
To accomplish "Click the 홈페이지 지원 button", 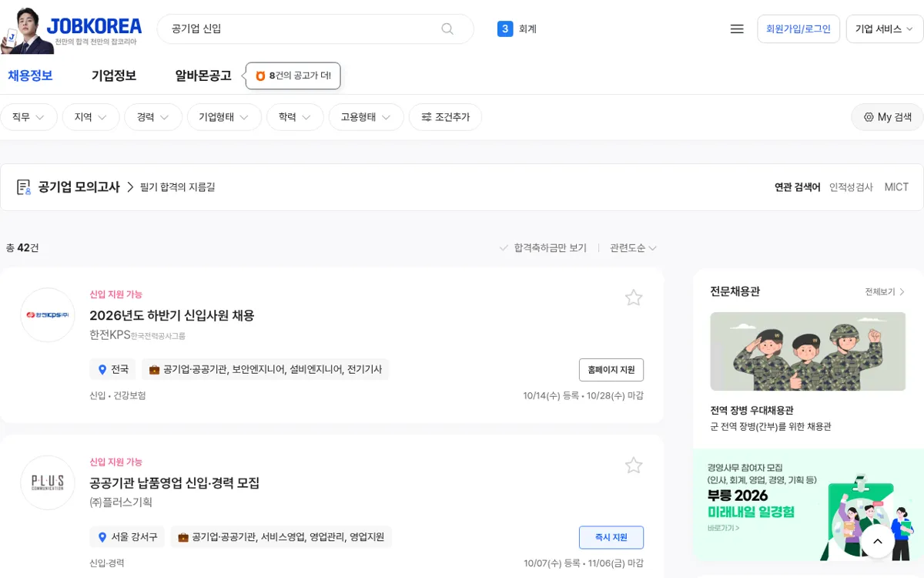I will [x=611, y=370].
